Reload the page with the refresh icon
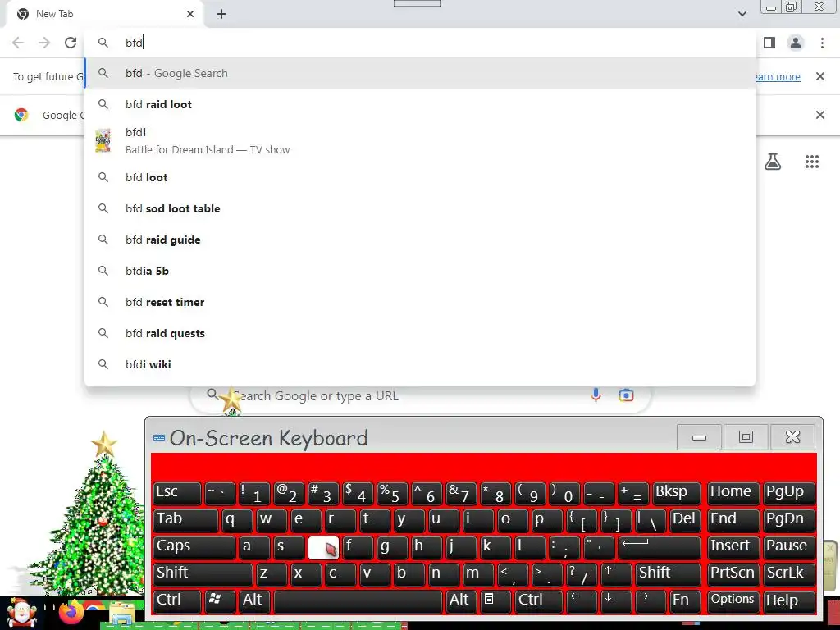This screenshot has width=840, height=630. pos(71,43)
